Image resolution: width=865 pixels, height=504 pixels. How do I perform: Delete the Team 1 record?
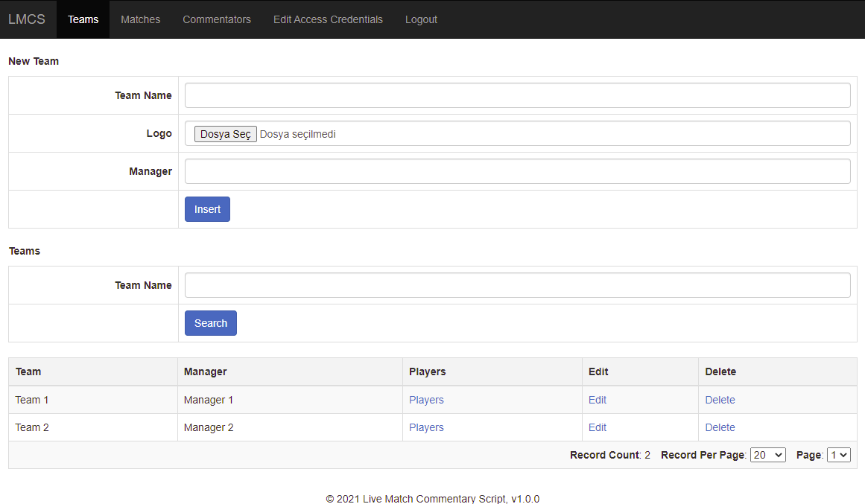coord(720,400)
